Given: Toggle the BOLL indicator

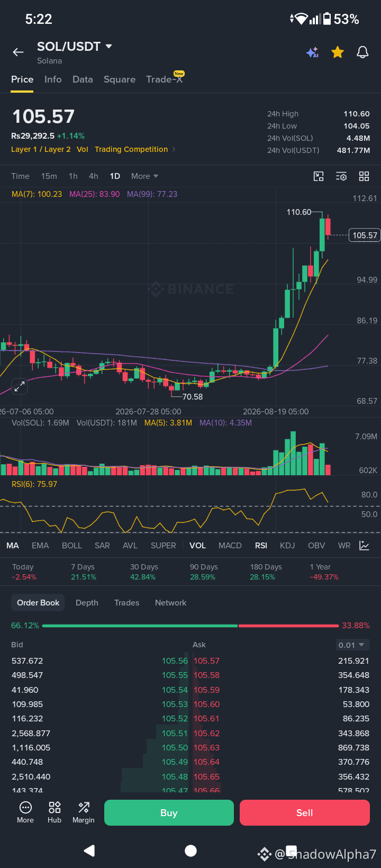Looking at the screenshot, I should coord(72,546).
